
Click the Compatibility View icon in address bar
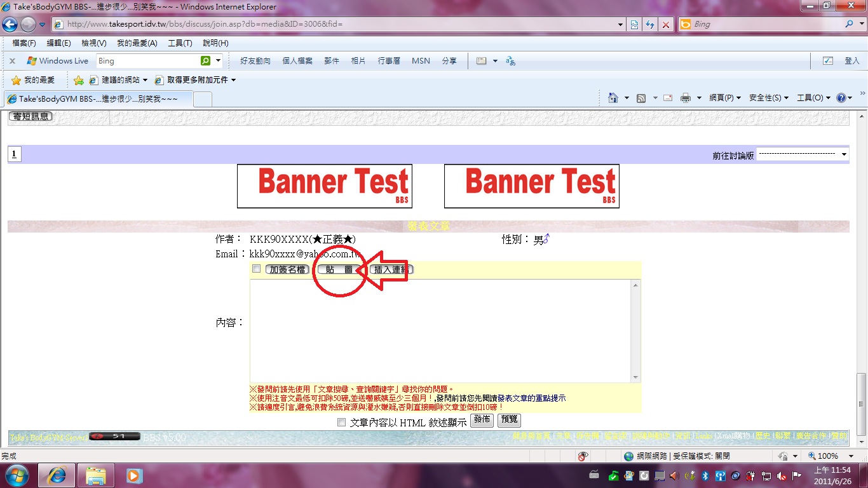634,25
